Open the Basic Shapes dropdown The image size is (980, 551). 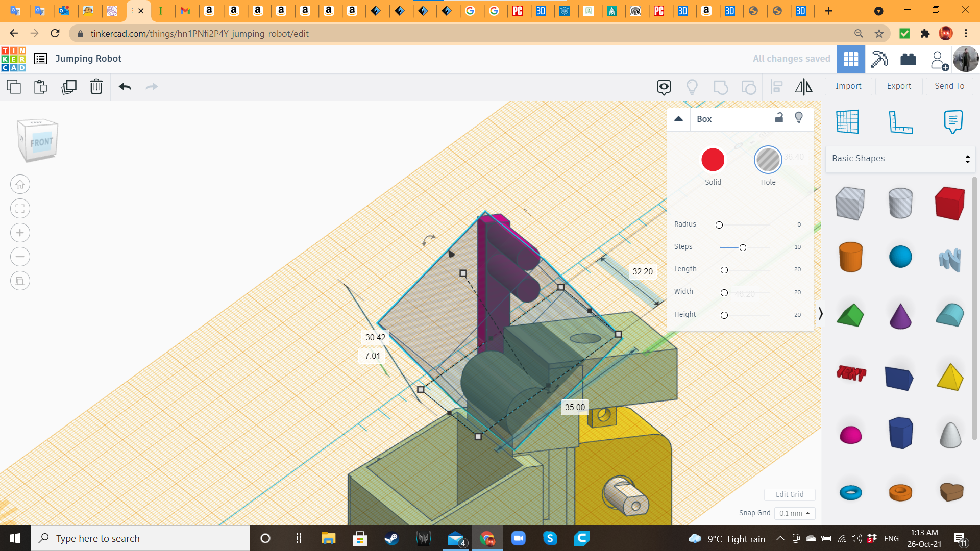coord(900,159)
